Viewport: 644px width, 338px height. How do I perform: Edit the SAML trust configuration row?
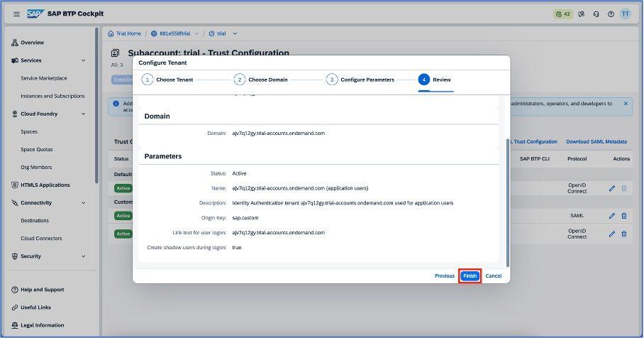pyautogui.click(x=612, y=215)
